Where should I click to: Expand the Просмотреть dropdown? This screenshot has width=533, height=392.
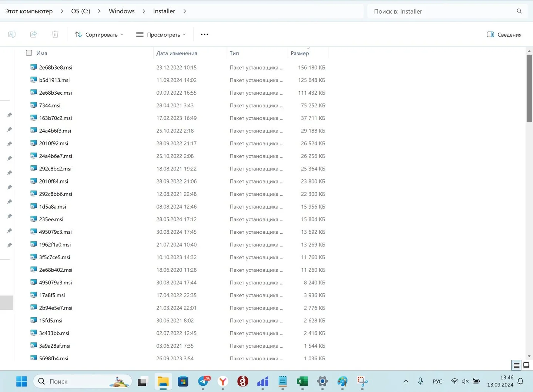click(161, 34)
